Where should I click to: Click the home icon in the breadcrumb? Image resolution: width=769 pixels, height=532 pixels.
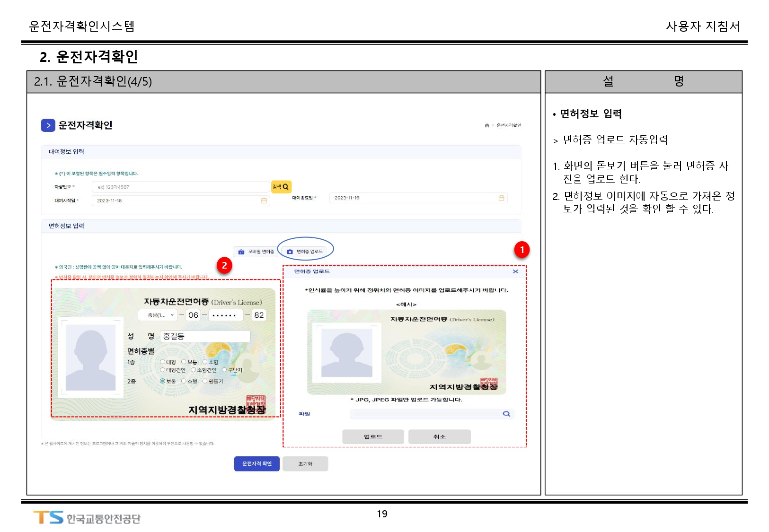487,125
